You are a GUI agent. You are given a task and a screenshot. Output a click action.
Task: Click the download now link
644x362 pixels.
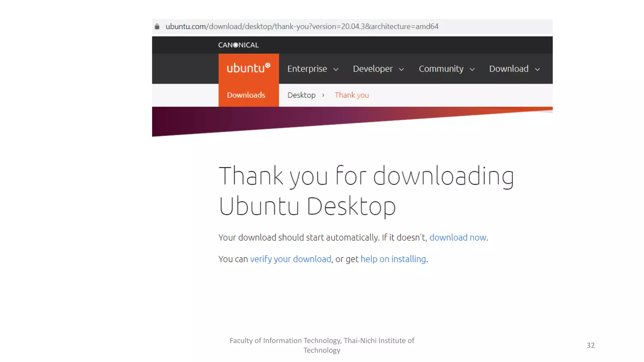[458, 238]
